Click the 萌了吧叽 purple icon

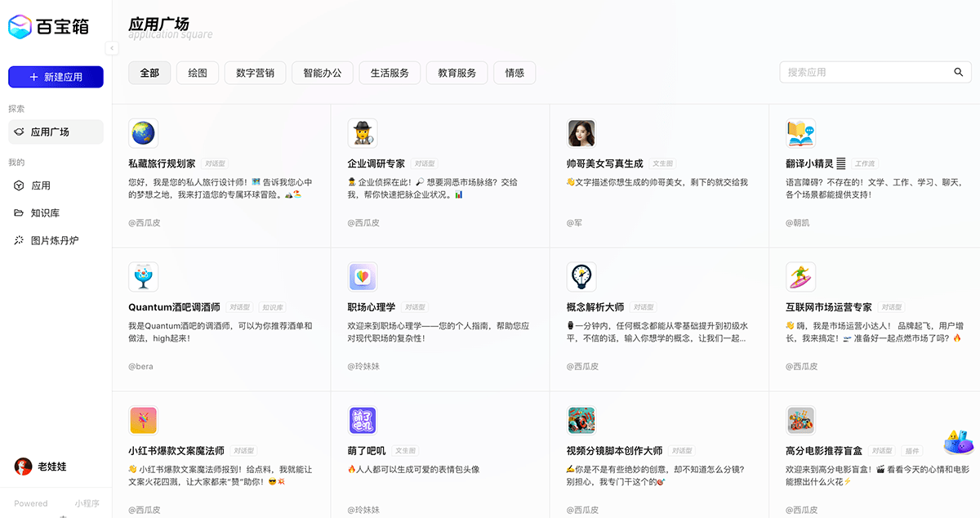[362, 420]
